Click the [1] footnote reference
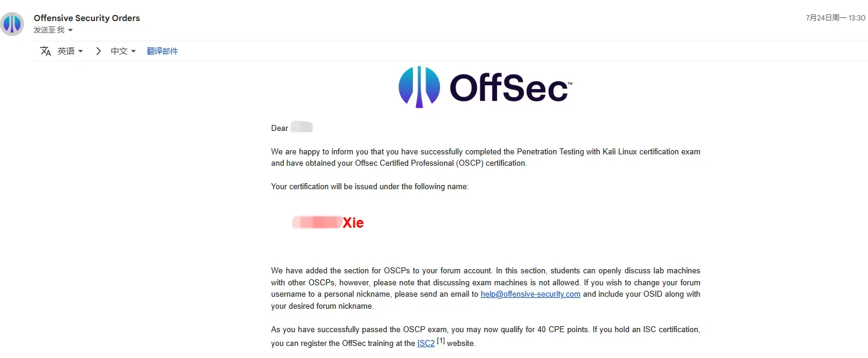The height and width of the screenshot is (358, 868). point(441,341)
